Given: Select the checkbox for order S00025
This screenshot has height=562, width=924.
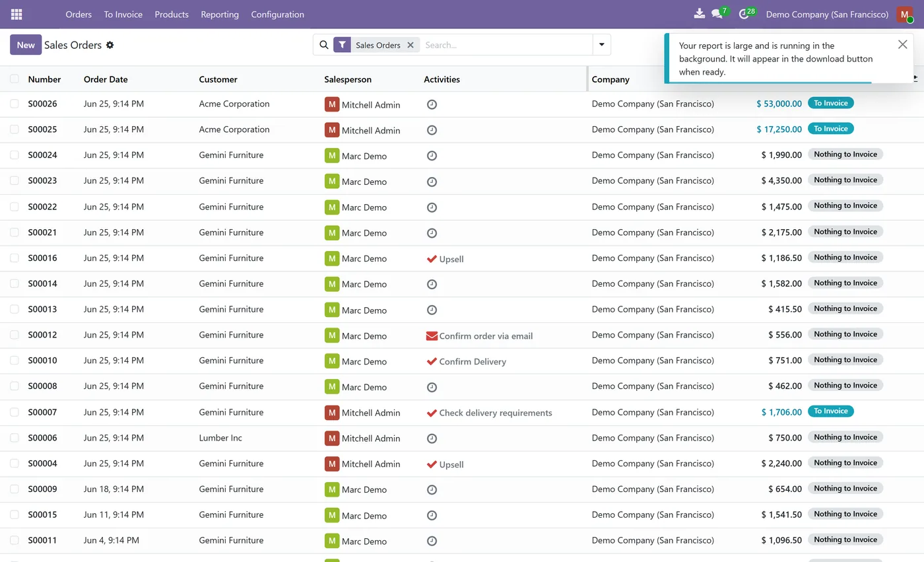Looking at the screenshot, I should tap(15, 129).
